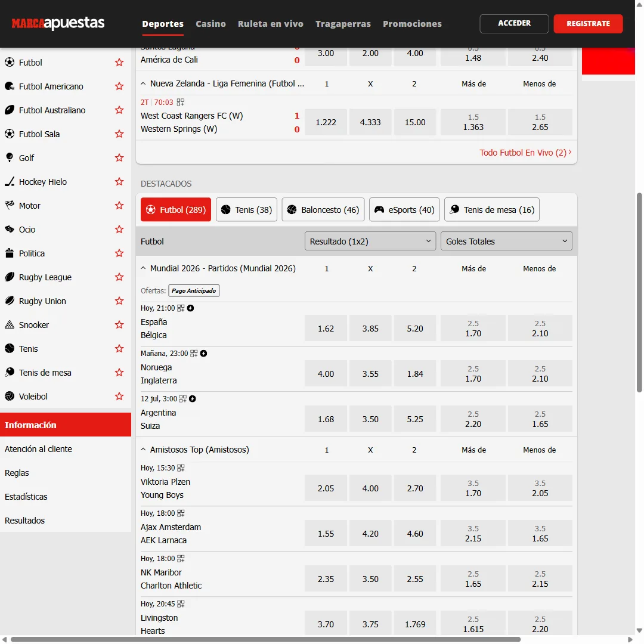
Task: Select the Tenis de mesa (16) highlights tab
Action: pyautogui.click(x=492, y=209)
